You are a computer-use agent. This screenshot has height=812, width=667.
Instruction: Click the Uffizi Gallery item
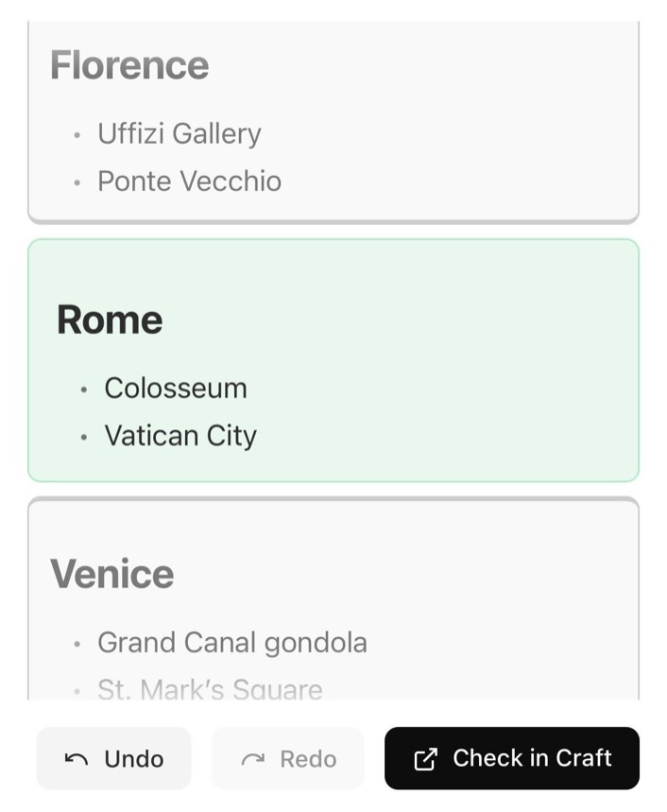(180, 133)
